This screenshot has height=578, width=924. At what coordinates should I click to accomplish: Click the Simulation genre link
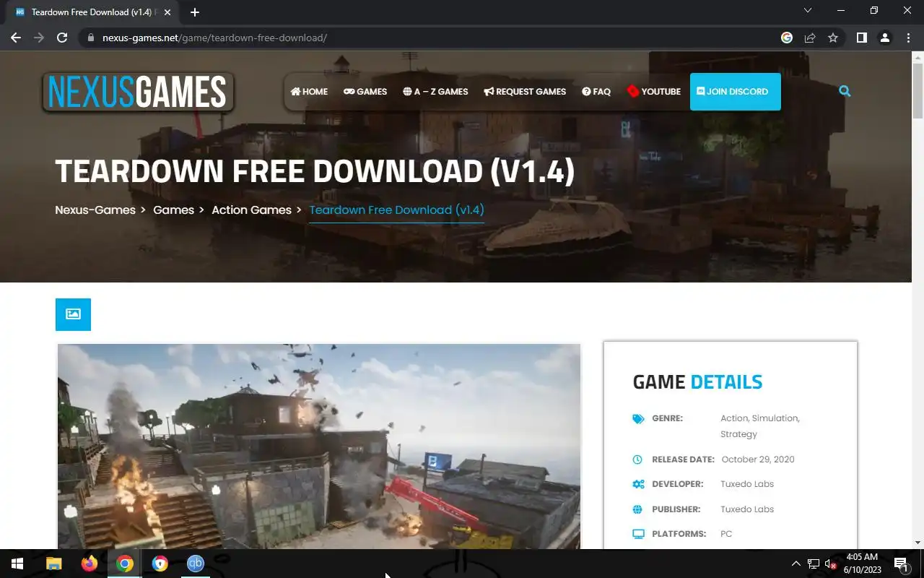coord(775,418)
